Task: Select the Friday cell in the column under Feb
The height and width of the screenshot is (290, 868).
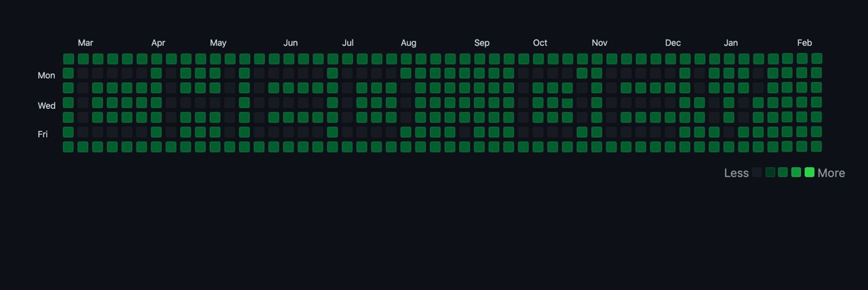Action: point(802,131)
